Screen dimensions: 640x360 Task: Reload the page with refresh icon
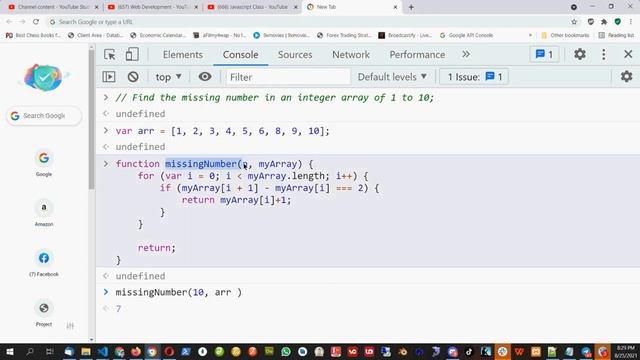point(36,22)
